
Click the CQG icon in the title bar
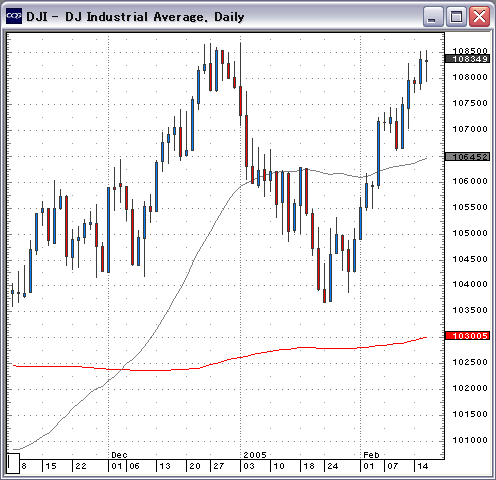coord(14,16)
